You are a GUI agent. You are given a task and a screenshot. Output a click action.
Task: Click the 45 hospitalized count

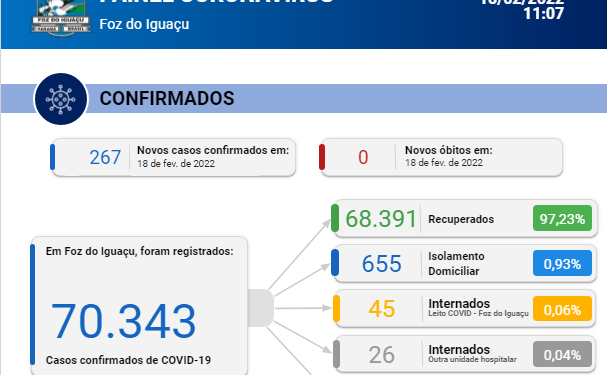coord(382,309)
